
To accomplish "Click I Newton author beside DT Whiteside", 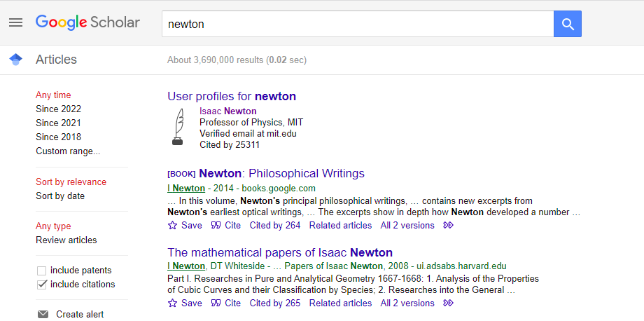I will click(x=186, y=266).
